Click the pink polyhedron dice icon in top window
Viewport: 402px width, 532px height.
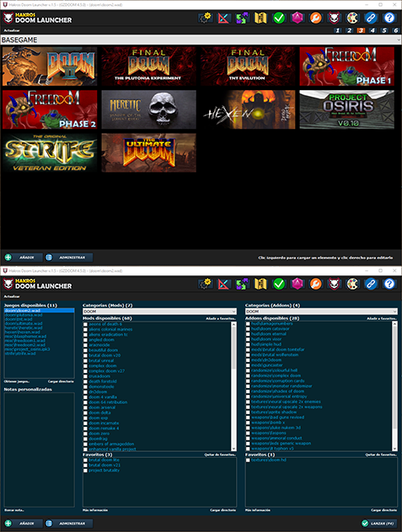pos(297,18)
